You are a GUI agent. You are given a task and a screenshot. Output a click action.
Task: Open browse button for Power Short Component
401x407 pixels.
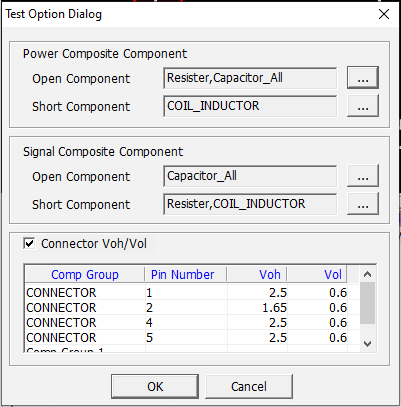point(363,106)
